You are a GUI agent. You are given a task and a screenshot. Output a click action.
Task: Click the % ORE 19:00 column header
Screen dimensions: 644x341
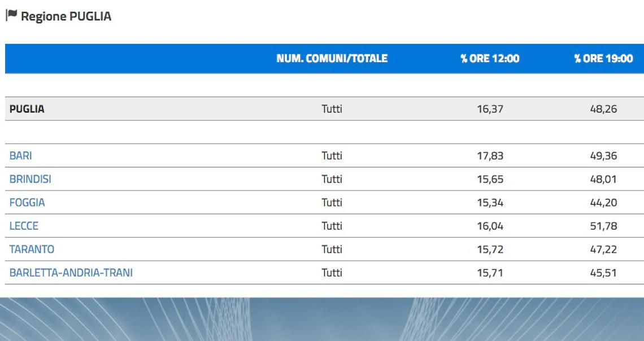[x=603, y=58]
